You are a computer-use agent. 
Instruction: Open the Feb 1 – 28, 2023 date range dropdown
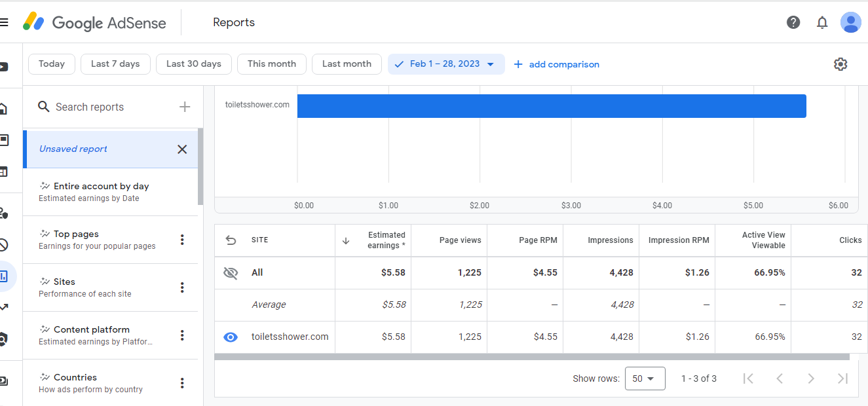click(x=446, y=64)
